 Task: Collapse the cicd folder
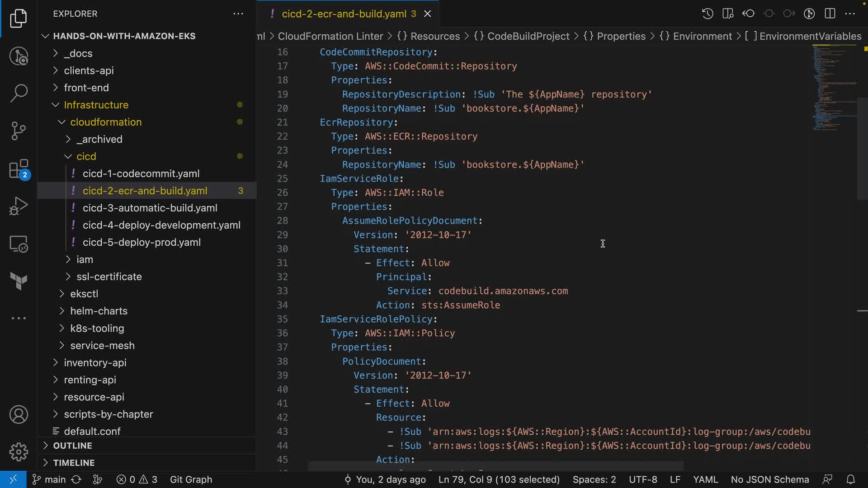pyautogui.click(x=86, y=156)
